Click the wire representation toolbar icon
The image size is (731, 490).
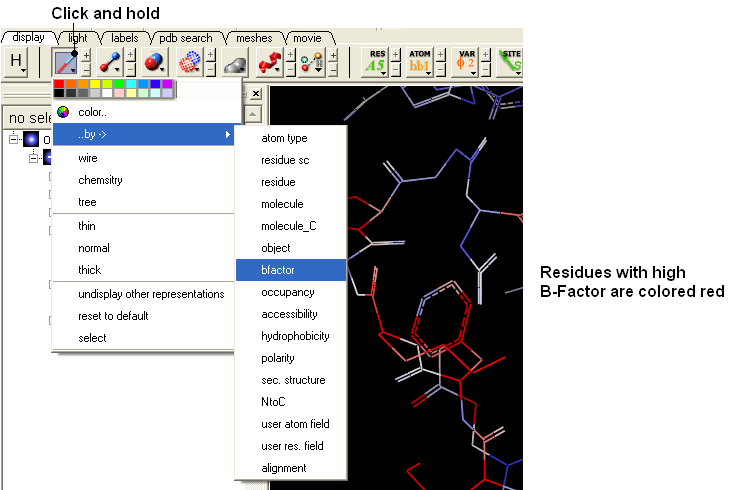click(x=65, y=62)
